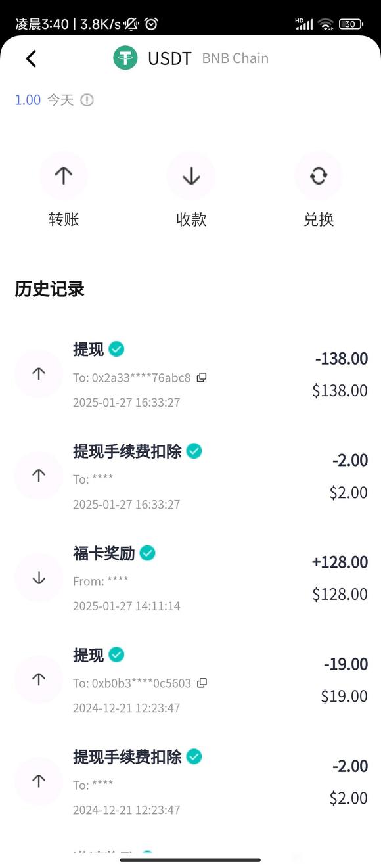This screenshot has width=381, height=868.
Task: Tap the USDT Tether logo icon
Action: coord(125,58)
